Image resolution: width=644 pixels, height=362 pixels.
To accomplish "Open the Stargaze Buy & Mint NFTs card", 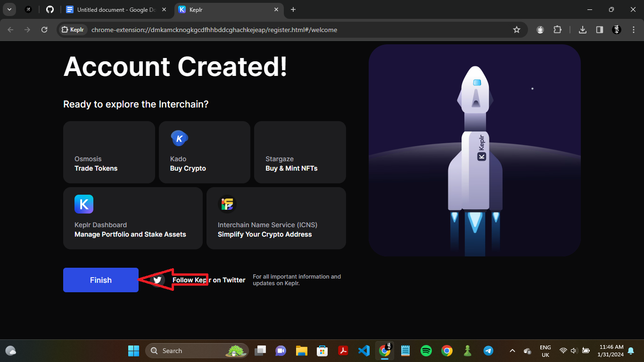I will [x=300, y=152].
